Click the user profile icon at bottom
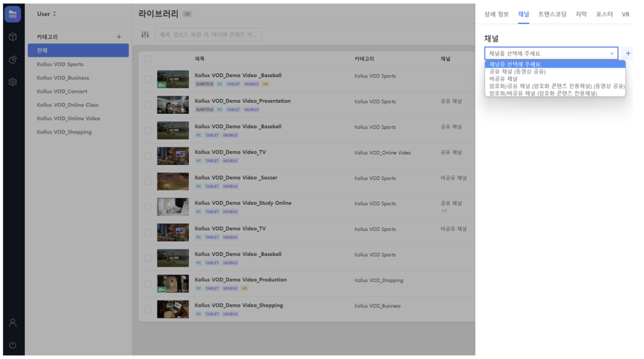The width and height of the screenshot is (644, 359). pyautogui.click(x=13, y=323)
